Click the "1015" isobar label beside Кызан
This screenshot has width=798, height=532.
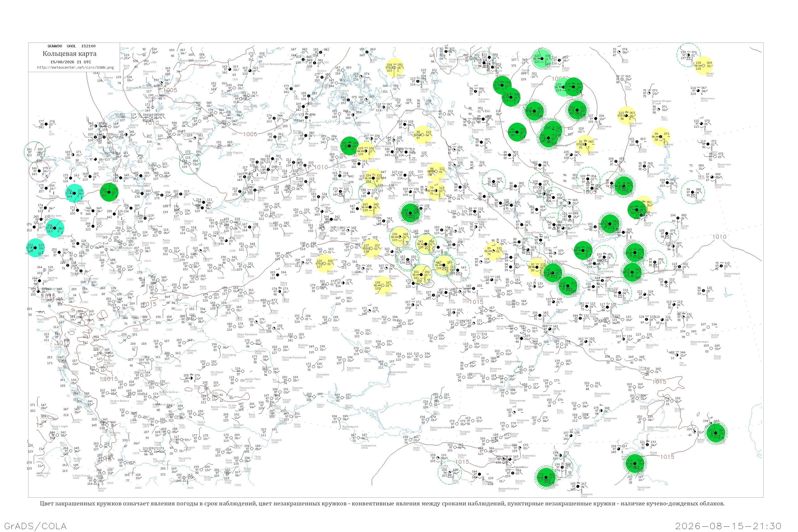pyautogui.click(x=667, y=457)
